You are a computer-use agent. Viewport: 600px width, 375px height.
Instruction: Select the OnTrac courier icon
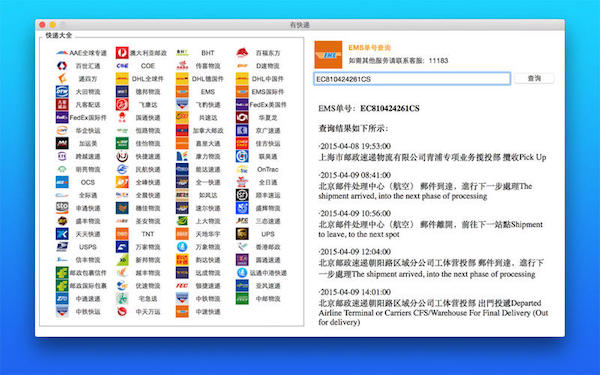click(242, 169)
